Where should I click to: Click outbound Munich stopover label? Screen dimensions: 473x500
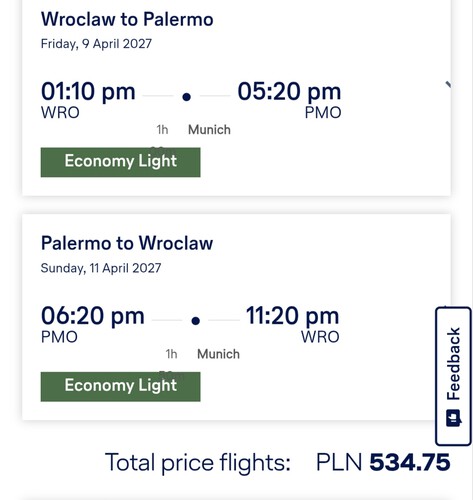point(209,130)
